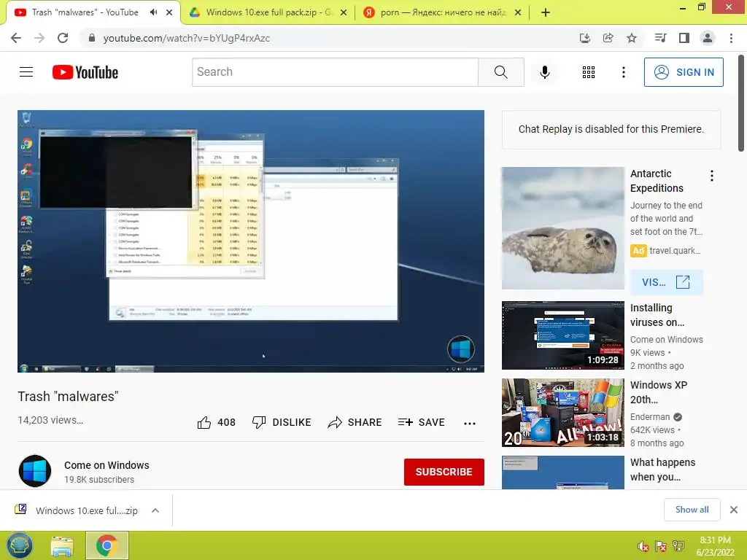Toggle Chrome side panel icon
This screenshot has height=560, width=747.
click(x=684, y=38)
